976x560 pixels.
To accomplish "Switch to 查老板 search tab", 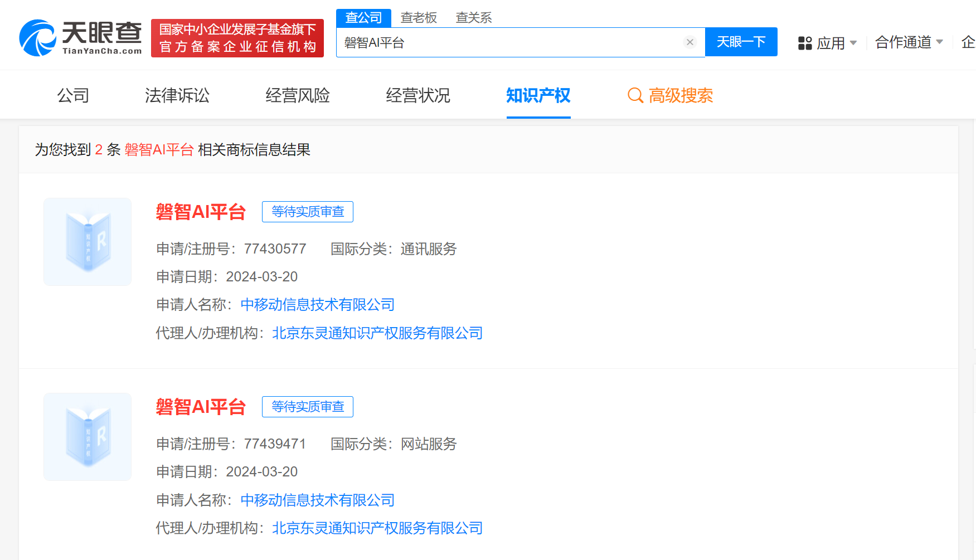I will click(419, 18).
